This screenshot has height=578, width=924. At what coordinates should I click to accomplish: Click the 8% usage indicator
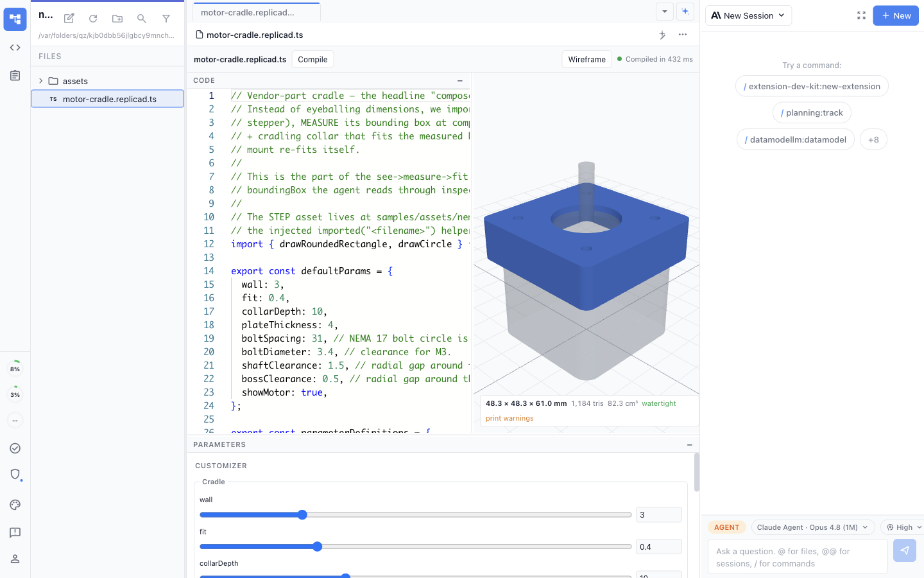coord(15,369)
